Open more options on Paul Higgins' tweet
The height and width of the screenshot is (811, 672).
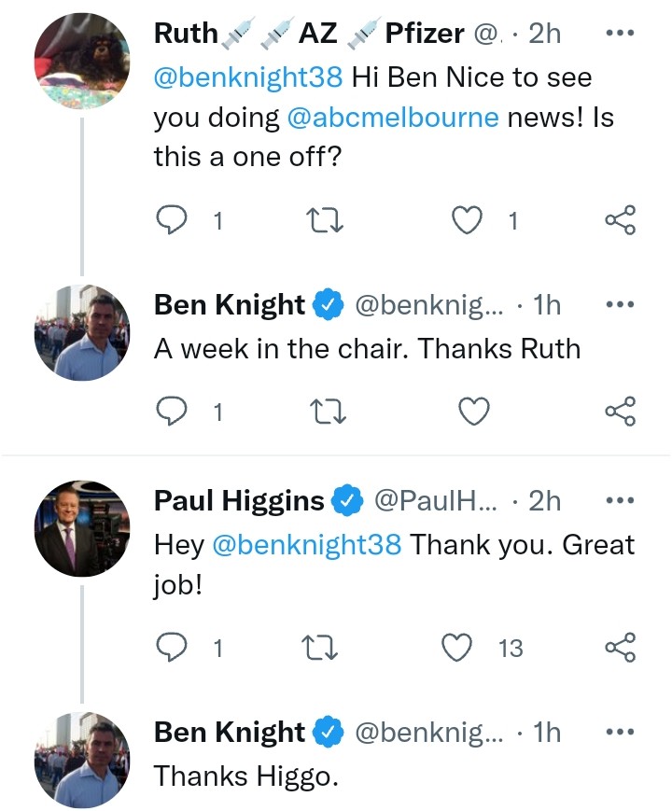(x=620, y=501)
